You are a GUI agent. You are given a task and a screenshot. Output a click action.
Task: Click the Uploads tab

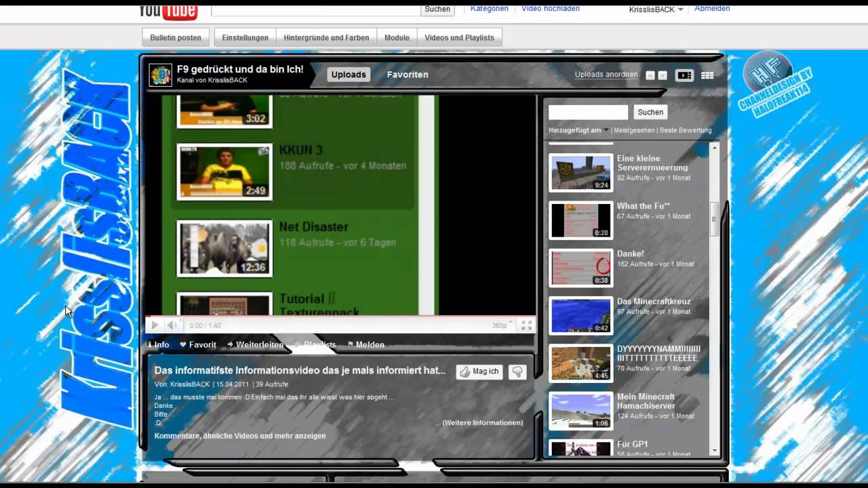(x=349, y=75)
